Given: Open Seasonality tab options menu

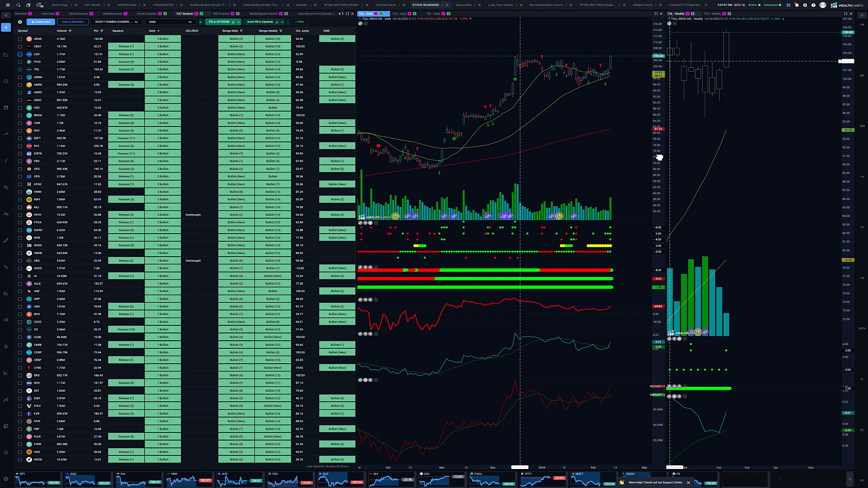Looking at the screenshot, I should point(475,5).
